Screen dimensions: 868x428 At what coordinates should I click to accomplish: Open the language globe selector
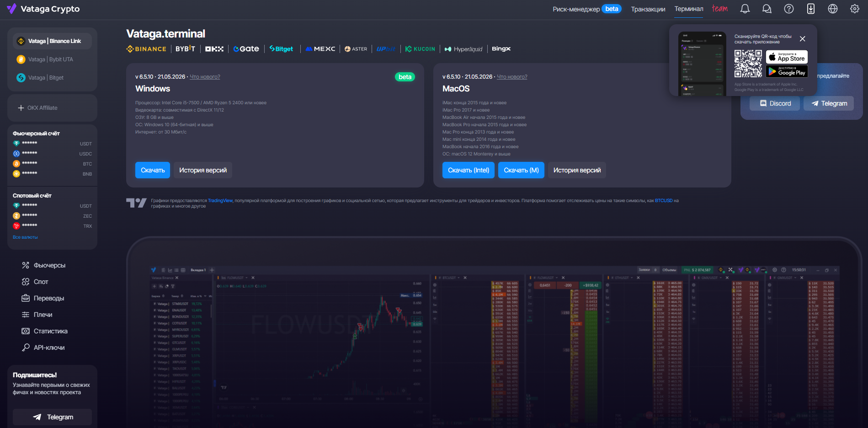pyautogui.click(x=833, y=9)
